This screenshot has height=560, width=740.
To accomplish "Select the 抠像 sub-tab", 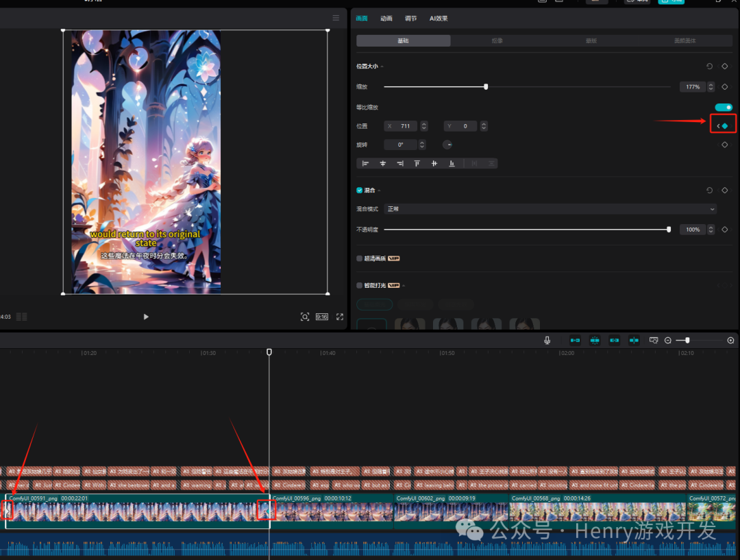I will (x=497, y=40).
